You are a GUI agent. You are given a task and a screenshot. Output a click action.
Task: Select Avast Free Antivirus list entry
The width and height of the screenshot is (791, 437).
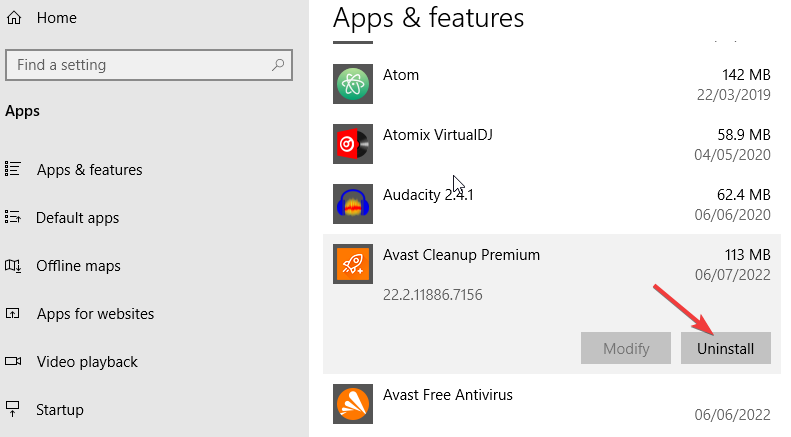click(x=550, y=404)
